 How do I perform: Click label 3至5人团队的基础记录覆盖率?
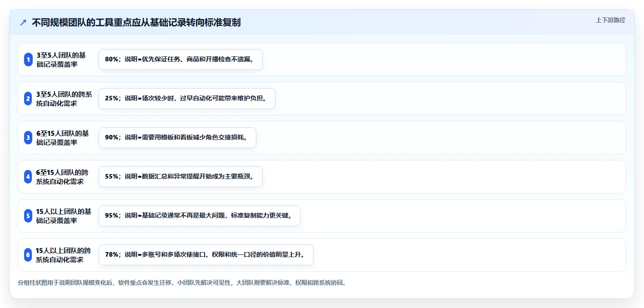[61, 60]
